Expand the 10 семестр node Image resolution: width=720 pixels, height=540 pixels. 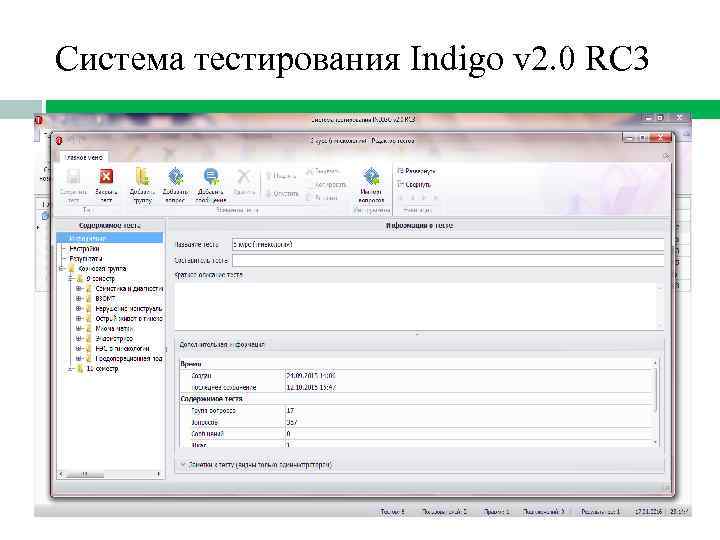tap(71, 369)
